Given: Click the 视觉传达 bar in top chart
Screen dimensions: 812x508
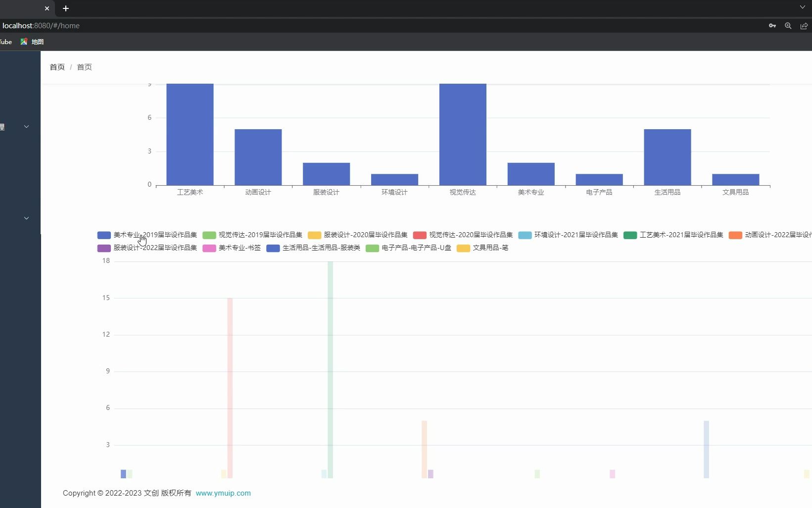Looking at the screenshot, I should coord(463,134).
